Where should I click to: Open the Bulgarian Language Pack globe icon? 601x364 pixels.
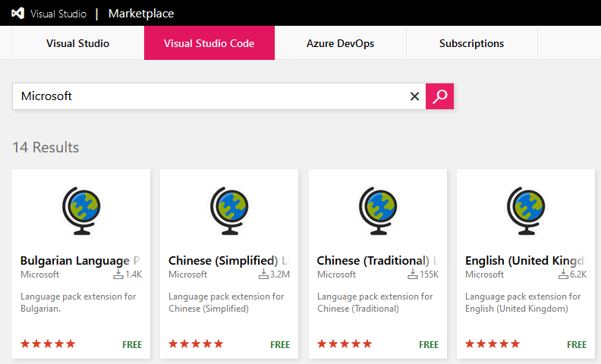tap(81, 210)
